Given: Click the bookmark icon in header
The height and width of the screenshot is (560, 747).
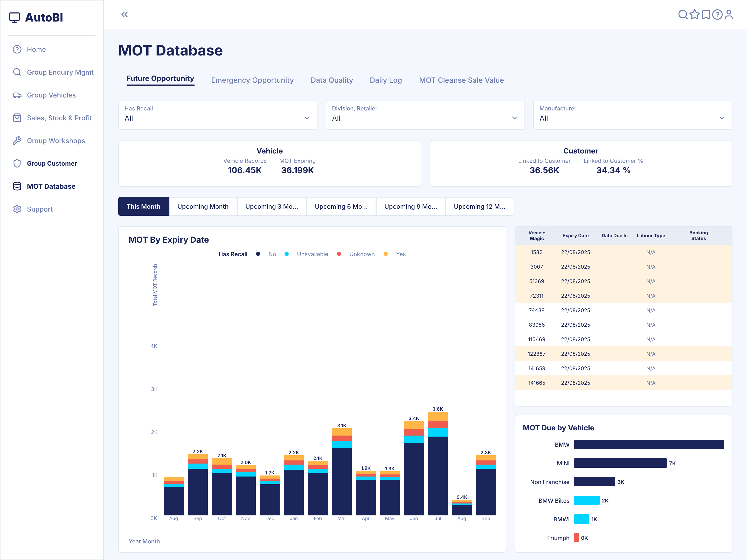Looking at the screenshot, I should point(706,15).
